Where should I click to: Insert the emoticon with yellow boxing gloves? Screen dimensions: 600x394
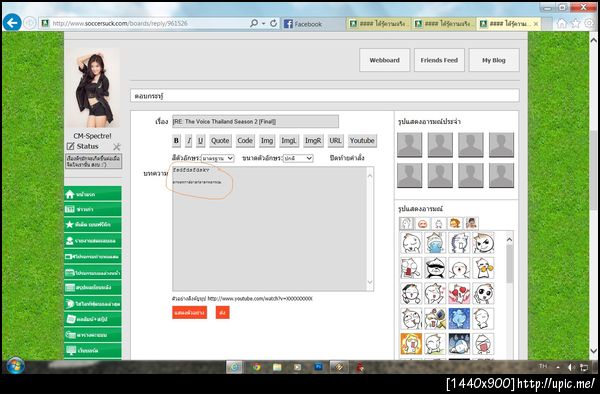[x=483, y=268]
